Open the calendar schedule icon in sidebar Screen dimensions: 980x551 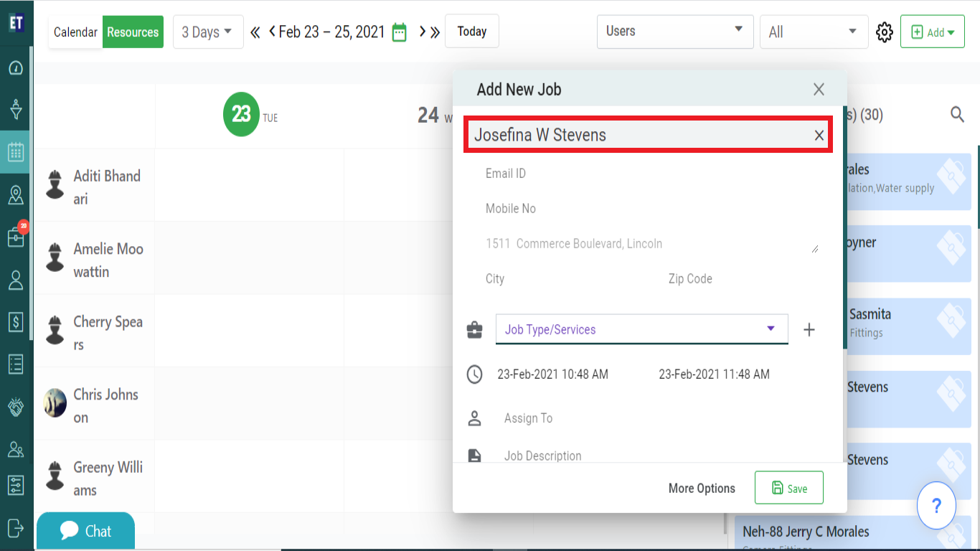[x=16, y=152]
